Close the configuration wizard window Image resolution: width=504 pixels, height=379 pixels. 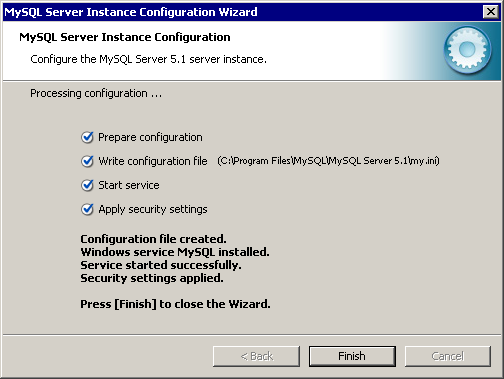pos(491,12)
